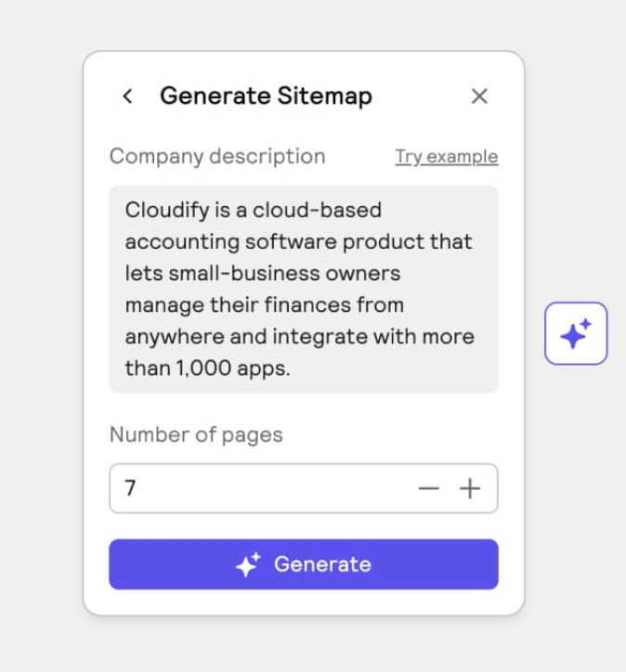This screenshot has width=626, height=672.
Task: Decrease number of pages with minus
Action: (x=428, y=489)
